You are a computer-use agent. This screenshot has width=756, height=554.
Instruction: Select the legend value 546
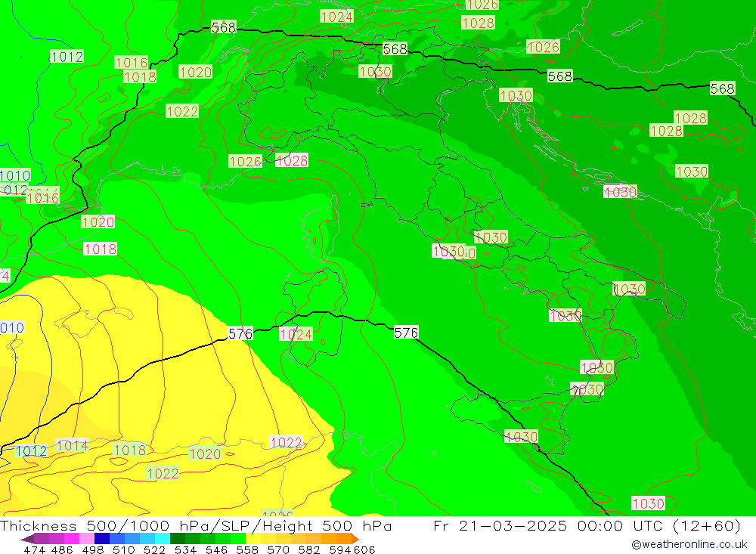[216, 549]
